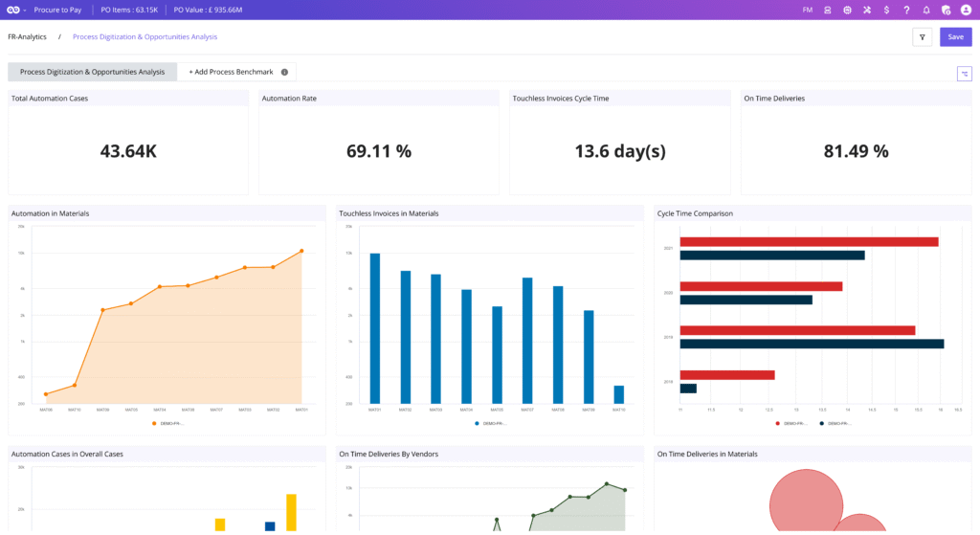Select Process Digitization & Opportunities Analysis tab

[x=92, y=72]
